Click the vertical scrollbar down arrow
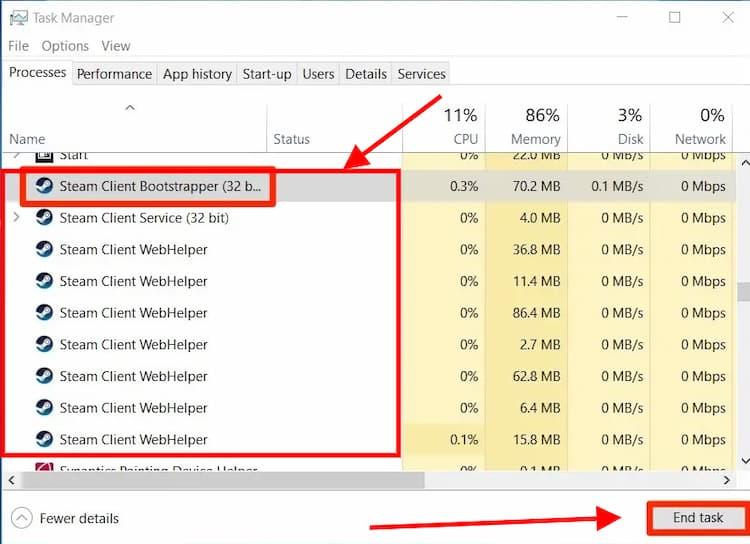This screenshot has width=750, height=544. pyautogui.click(x=745, y=461)
